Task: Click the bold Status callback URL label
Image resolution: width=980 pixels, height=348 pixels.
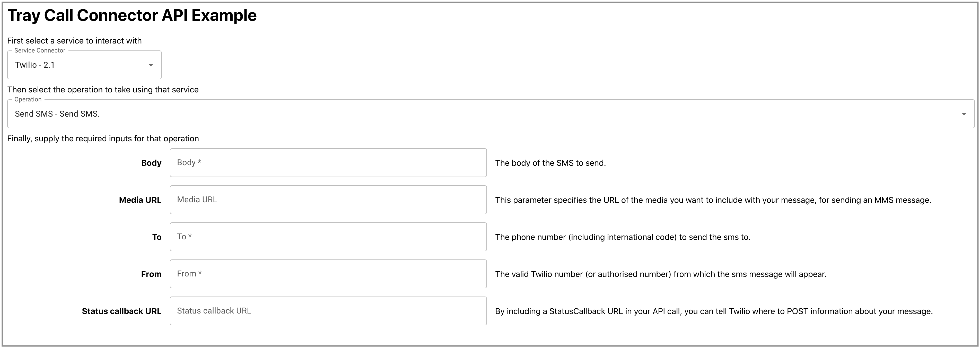Action: [121, 311]
